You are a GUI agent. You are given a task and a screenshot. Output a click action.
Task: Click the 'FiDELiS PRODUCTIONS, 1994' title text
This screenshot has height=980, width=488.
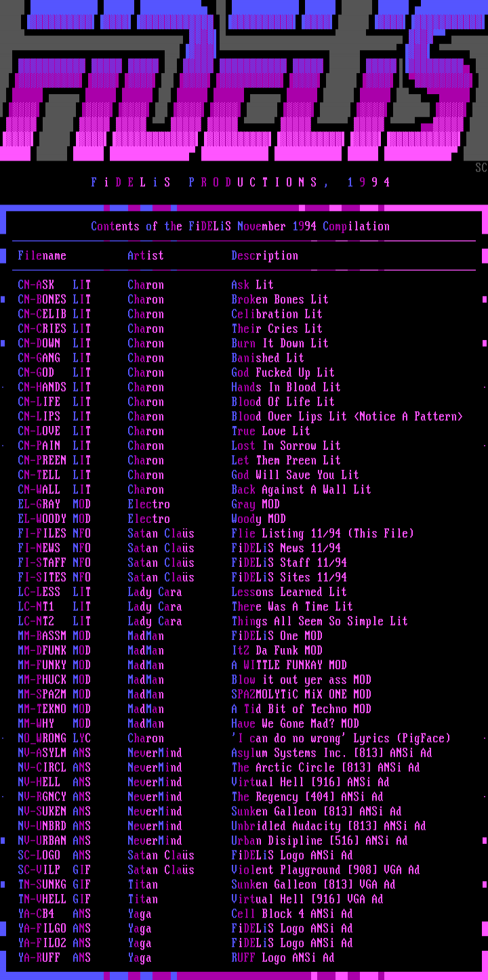(241, 182)
